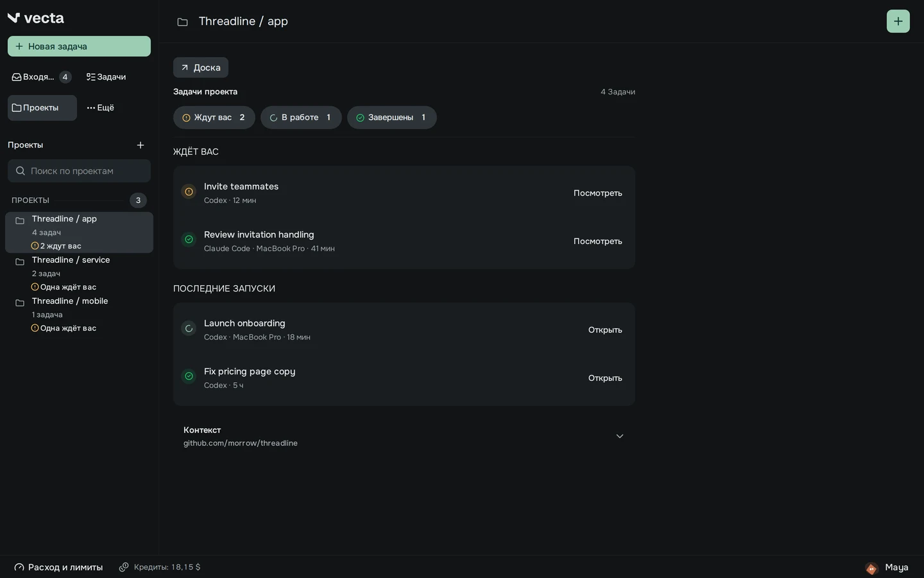Toggle the Ждут вас filter chip

pos(214,118)
